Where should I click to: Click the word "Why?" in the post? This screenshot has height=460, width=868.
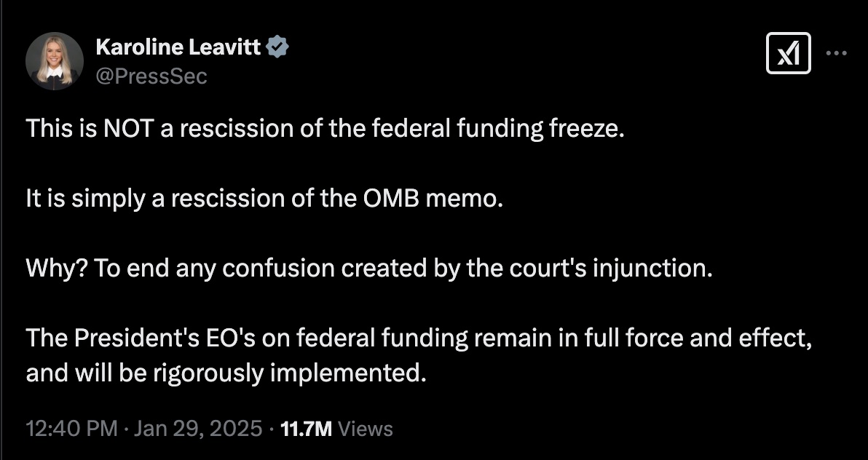pos(48,269)
